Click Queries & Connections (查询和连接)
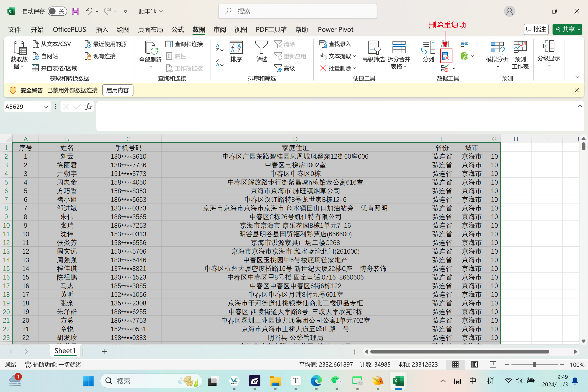This screenshot has width=588, height=392. pyautogui.click(x=184, y=44)
